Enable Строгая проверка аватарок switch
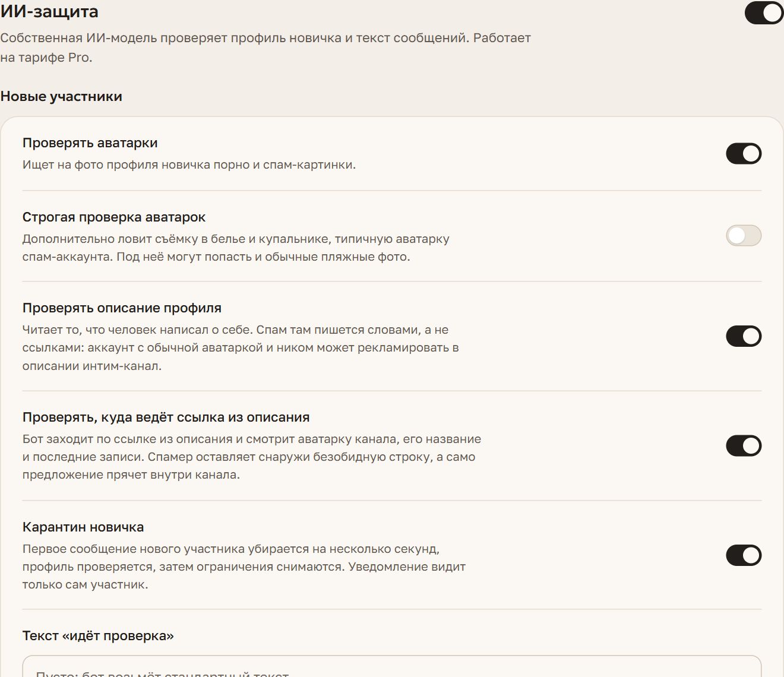This screenshot has width=784, height=677. [744, 236]
